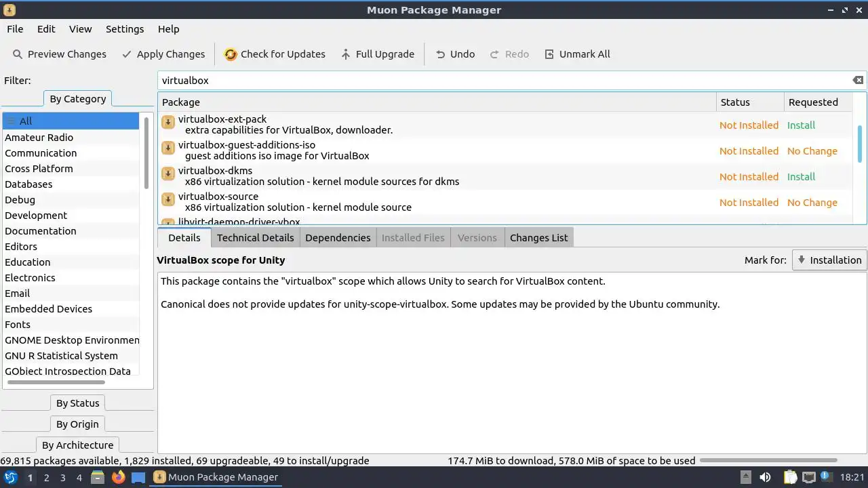
Task: Sort by the Package column header
Action: pyautogui.click(x=437, y=102)
